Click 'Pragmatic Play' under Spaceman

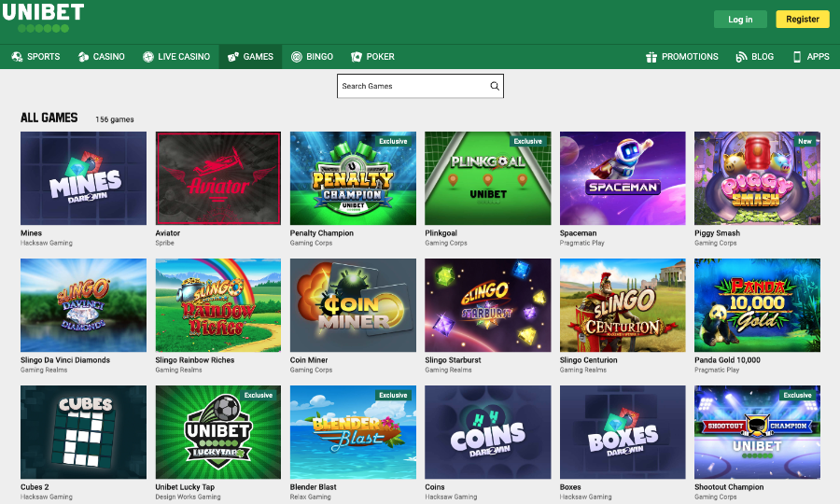581,244
